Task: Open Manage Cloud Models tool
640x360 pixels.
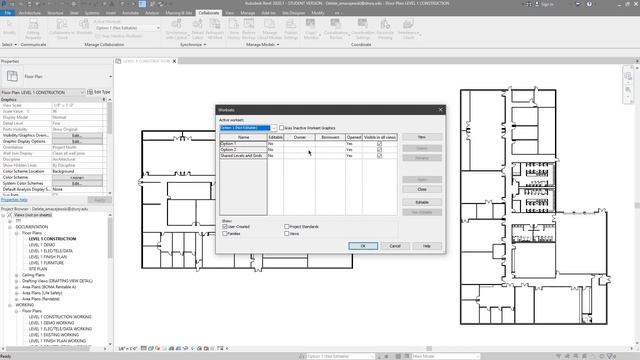Action: coord(269,29)
